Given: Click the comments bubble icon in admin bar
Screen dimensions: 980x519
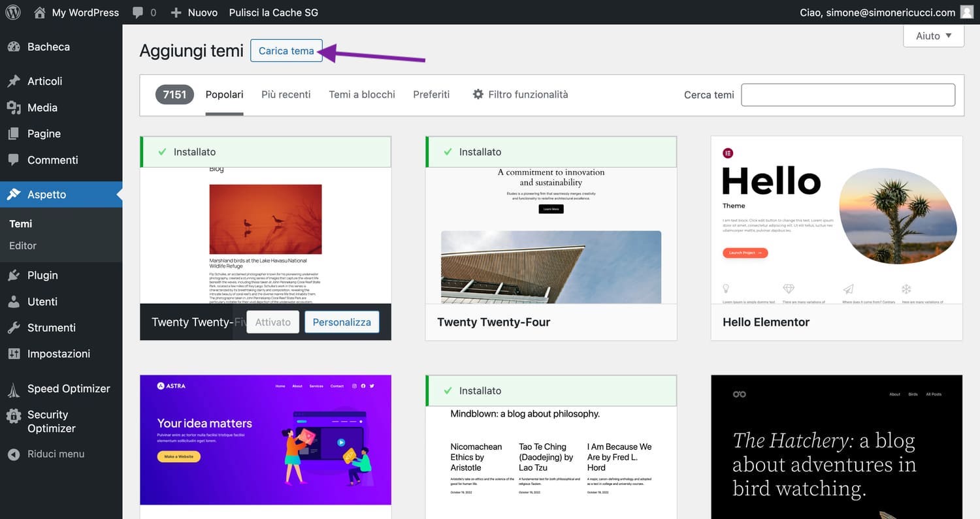Looking at the screenshot, I should 138,13.
